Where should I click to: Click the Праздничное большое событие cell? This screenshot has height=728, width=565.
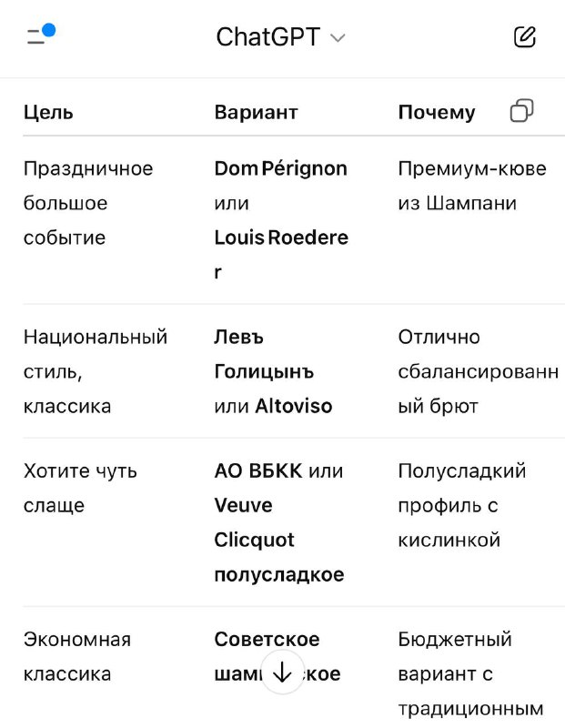(88, 203)
